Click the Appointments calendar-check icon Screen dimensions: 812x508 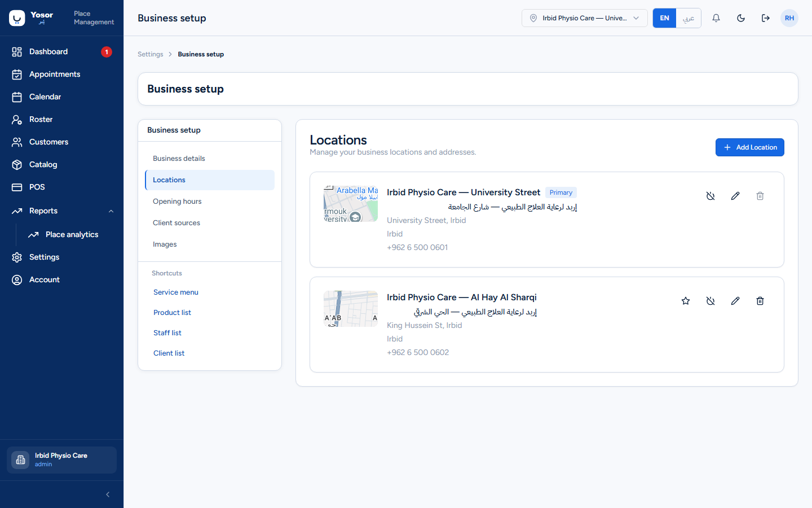point(17,74)
